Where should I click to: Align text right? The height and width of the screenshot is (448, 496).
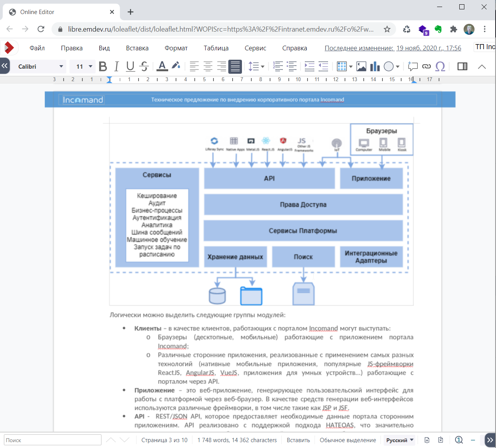(x=221, y=66)
